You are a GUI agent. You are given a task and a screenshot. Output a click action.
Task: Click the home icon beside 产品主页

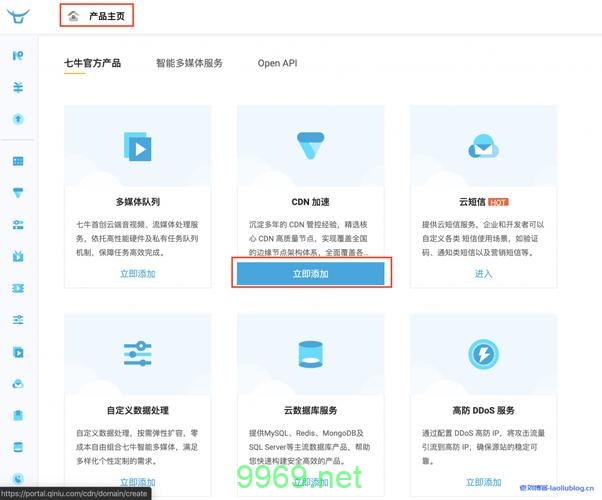[x=73, y=16]
